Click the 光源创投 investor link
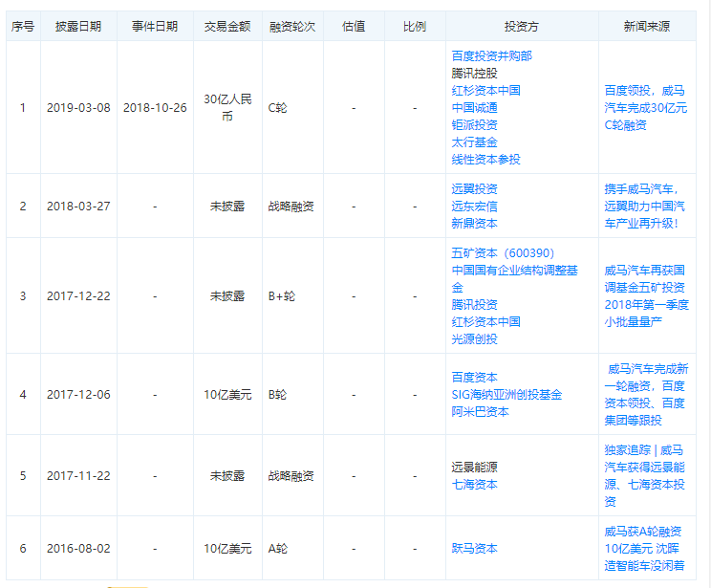This screenshot has width=711, height=588. coord(474,338)
